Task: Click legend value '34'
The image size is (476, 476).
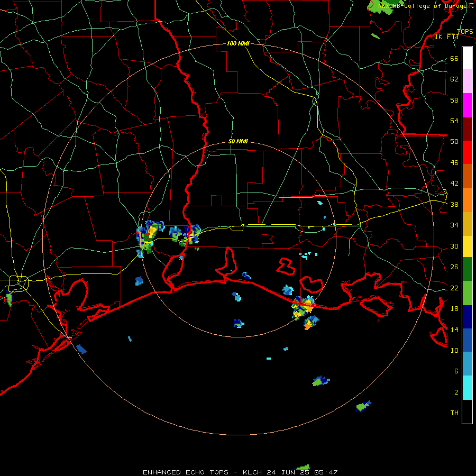Action: pyautogui.click(x=454, y=225)
